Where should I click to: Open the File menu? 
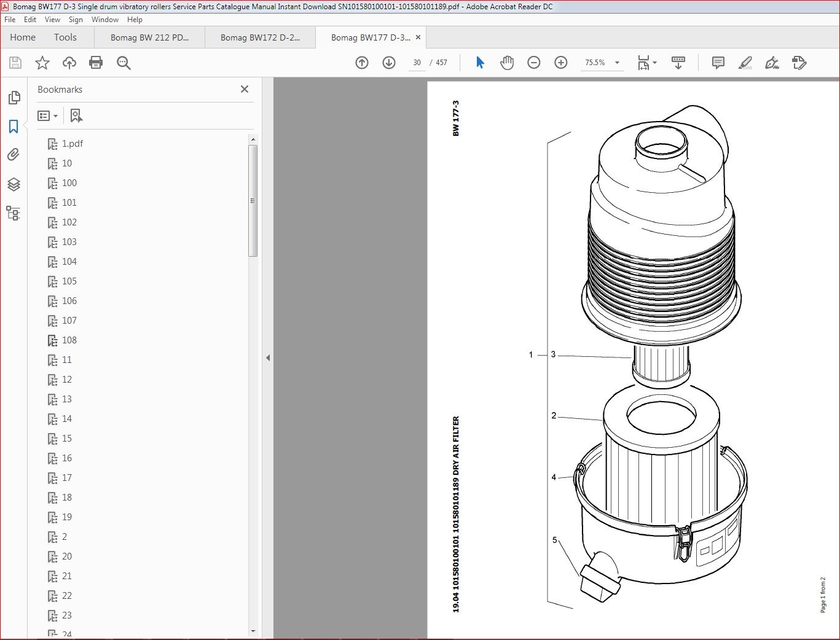click(x=10, y=20)
